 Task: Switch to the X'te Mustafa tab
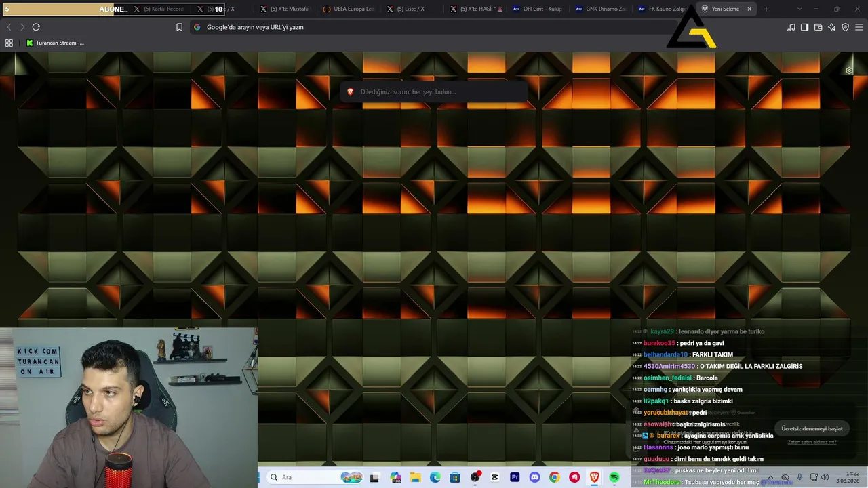(284, 9)
